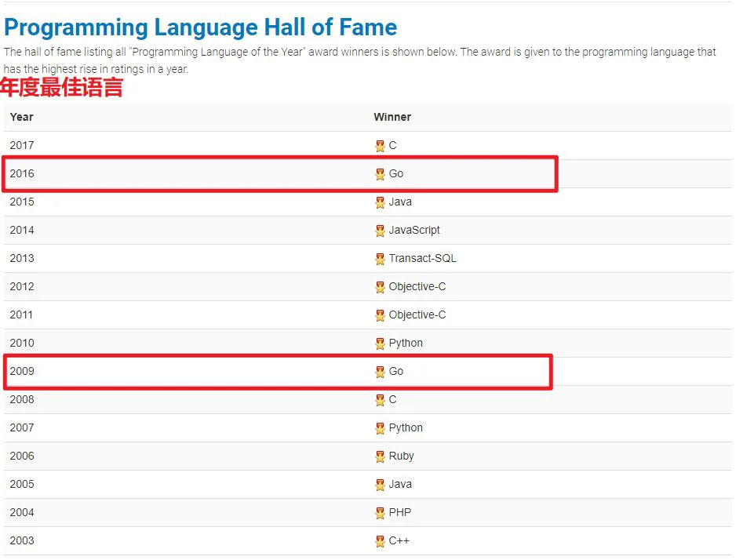Click the 2007 Python winner text
The width and height of the screenshot is (743, 560).
pos(406,427)
